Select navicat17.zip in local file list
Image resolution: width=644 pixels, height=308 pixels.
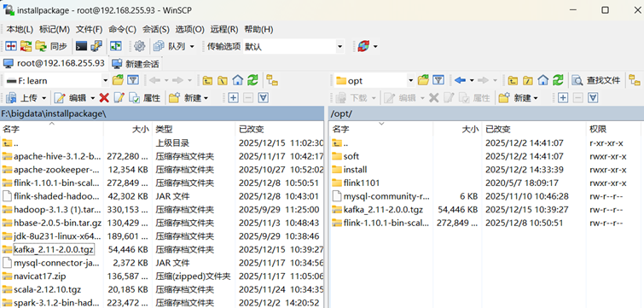pos(40,276)
